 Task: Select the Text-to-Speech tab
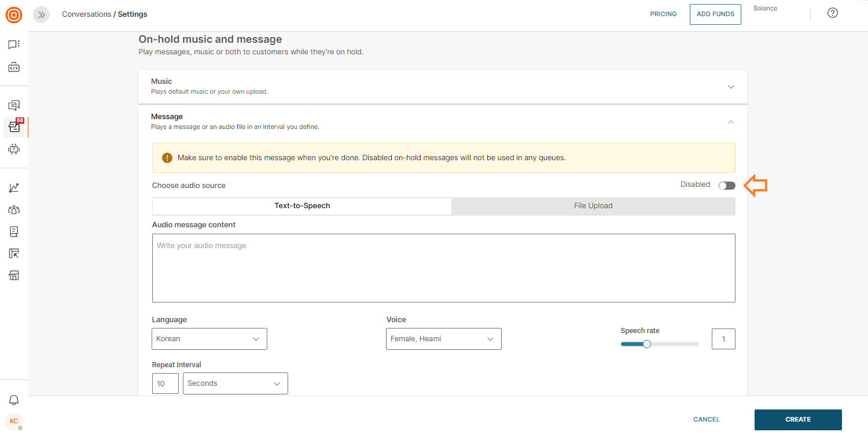(302, 206)
